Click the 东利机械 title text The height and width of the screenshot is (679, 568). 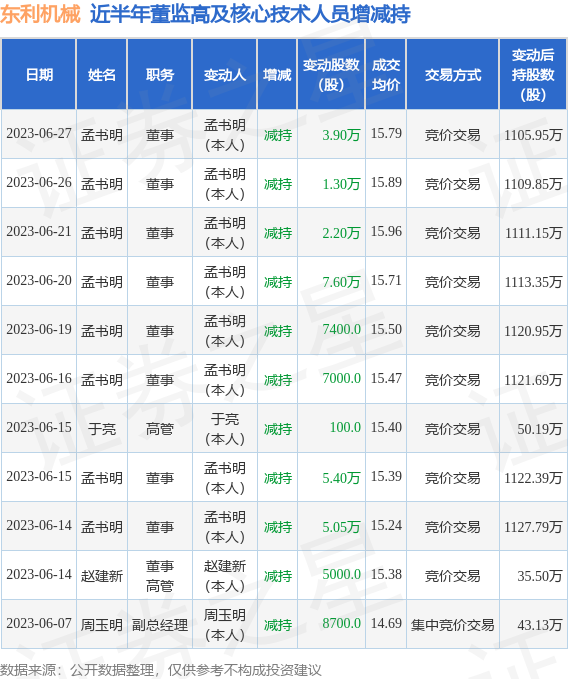(x=40, y=14)
